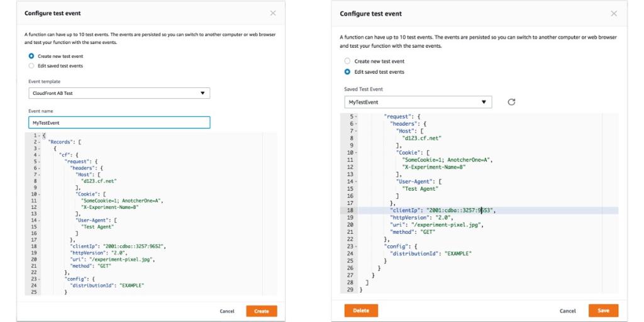Close the right Configure test event dialog
The image size is (644, 322).
[x=614, y=14]
